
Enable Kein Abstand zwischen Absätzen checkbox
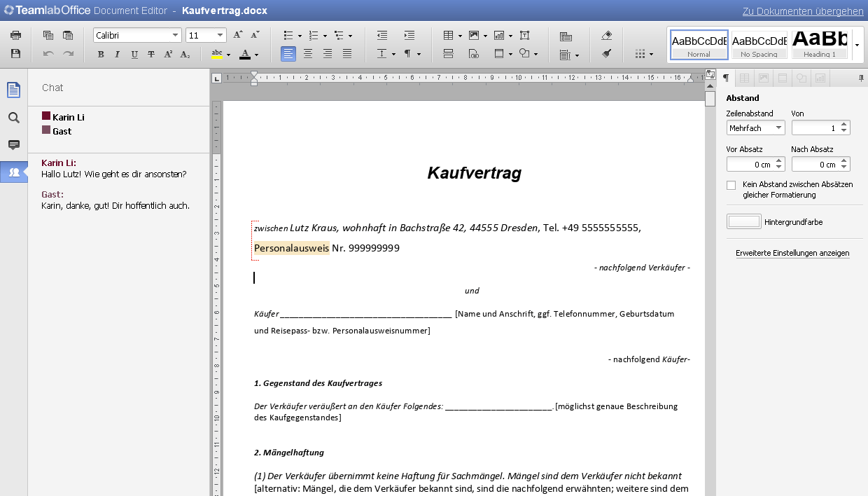point(731,185)
